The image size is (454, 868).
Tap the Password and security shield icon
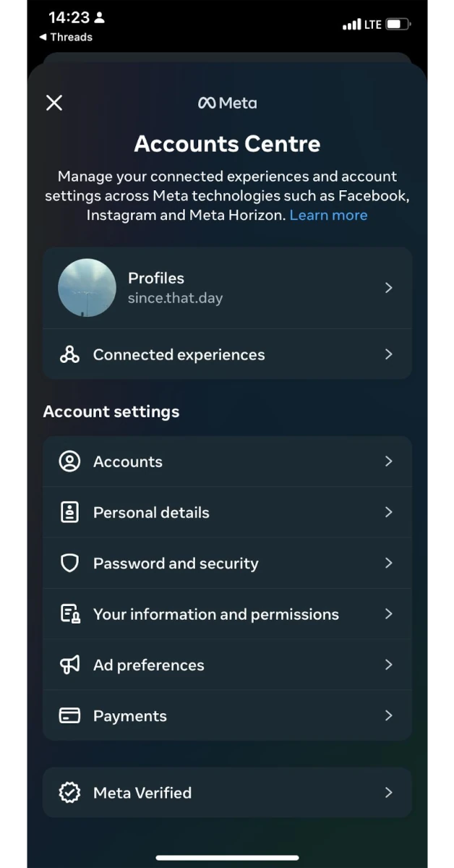[69, 563]
